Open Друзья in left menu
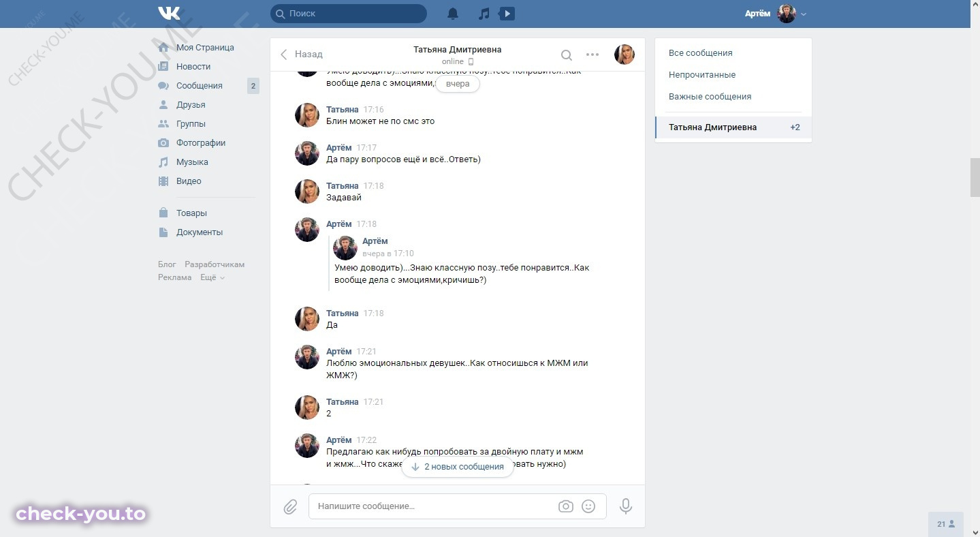This screenshot has width=980, height=537. [x=191, y=105]
